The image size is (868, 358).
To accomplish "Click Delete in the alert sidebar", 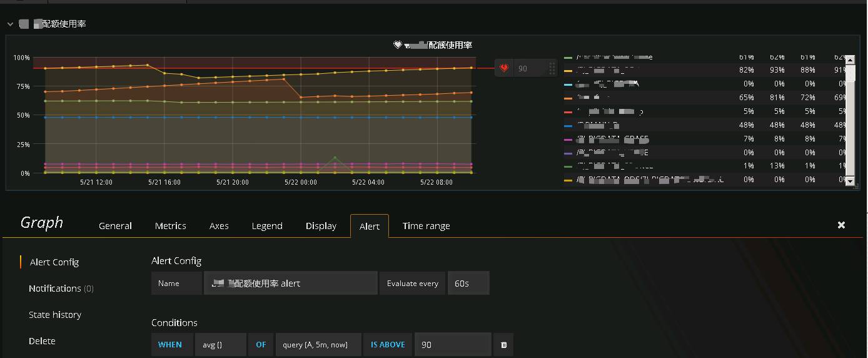I will click(42, 341).
